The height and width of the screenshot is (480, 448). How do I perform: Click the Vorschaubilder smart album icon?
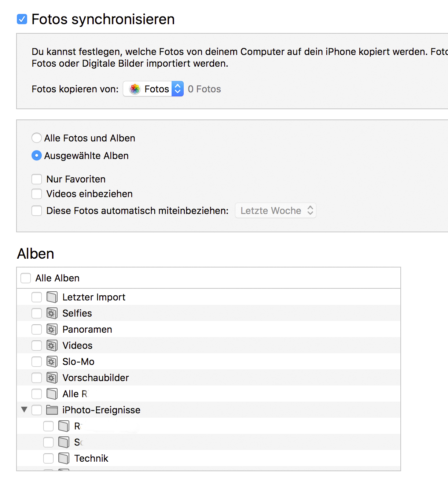pos(52,378)
